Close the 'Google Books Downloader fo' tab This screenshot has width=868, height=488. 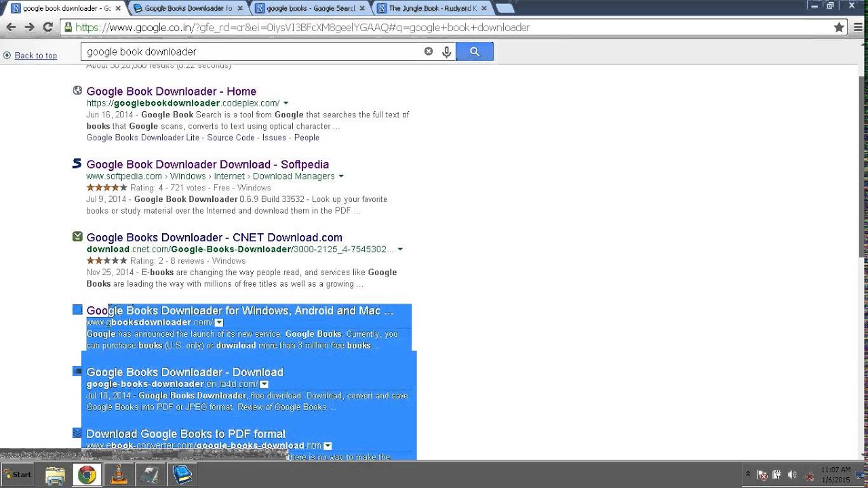click(x=239, y=9)
